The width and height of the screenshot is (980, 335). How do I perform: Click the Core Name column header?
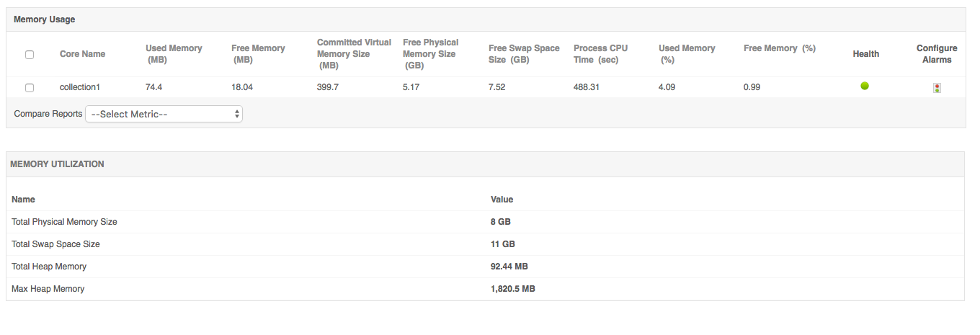tap(82, 54)
